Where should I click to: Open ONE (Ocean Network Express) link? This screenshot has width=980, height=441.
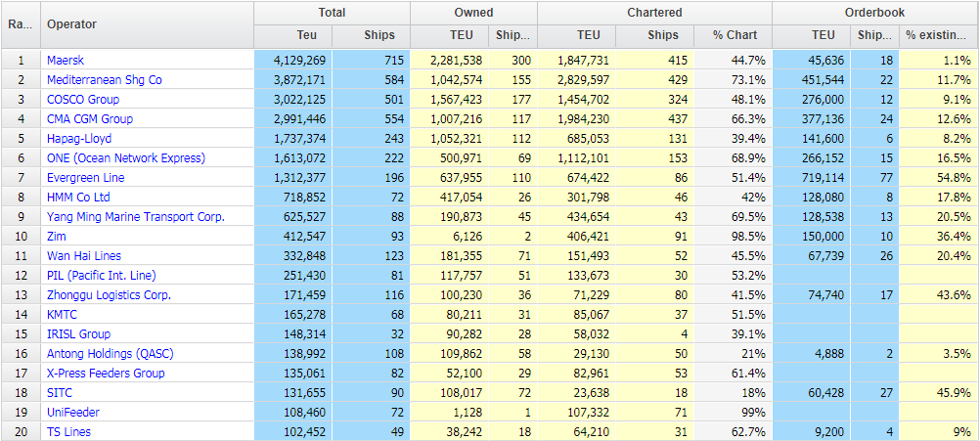coord(126,158)
